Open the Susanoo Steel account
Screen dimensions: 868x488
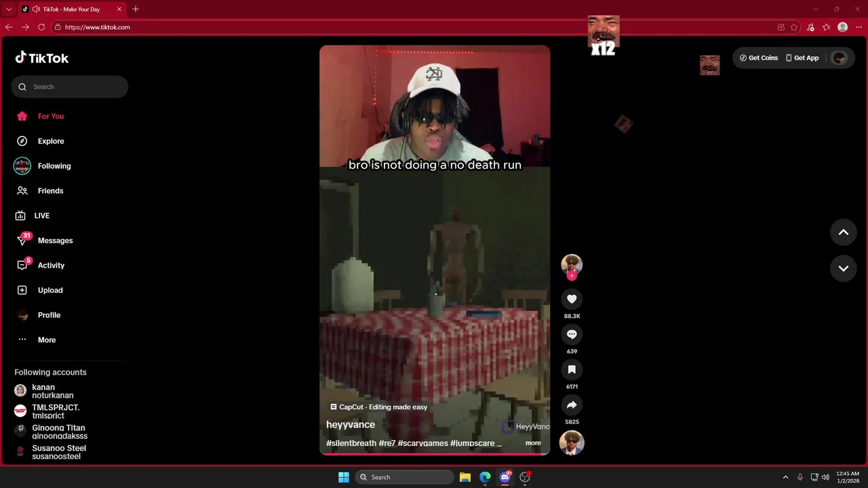coord(51,452)
